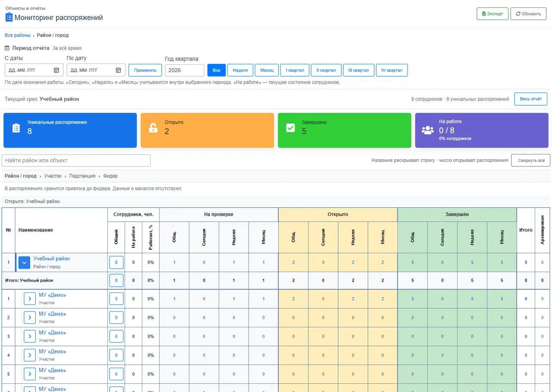Select the Участок level in the hierarchy path
This screenshot has height=392, width=552.
tap(53, 176)
